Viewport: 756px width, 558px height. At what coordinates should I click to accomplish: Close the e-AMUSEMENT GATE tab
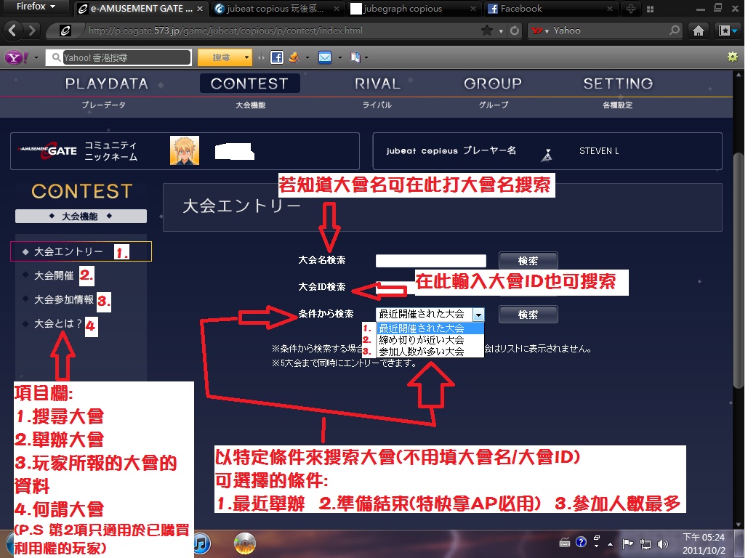click(200, 9)
